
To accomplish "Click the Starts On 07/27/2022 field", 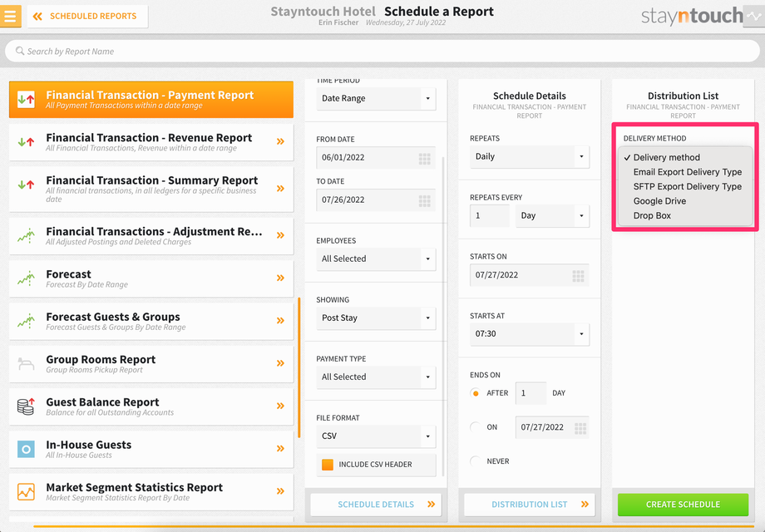I will coord(530,275).
